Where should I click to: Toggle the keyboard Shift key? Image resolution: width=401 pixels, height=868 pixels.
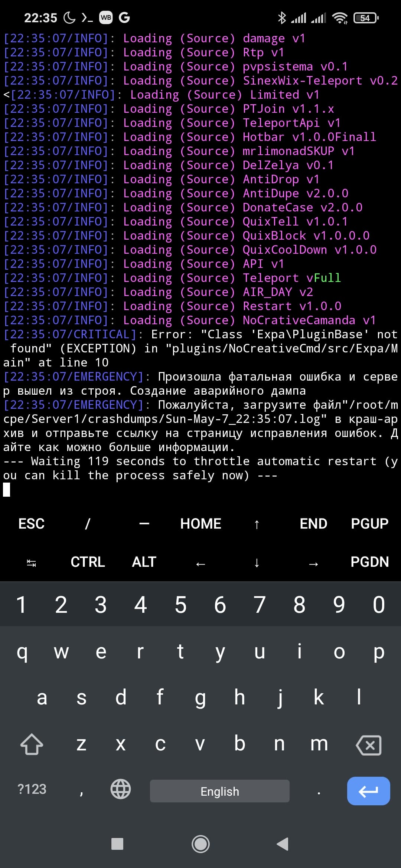pyautogui.click(x=32, y=744)
